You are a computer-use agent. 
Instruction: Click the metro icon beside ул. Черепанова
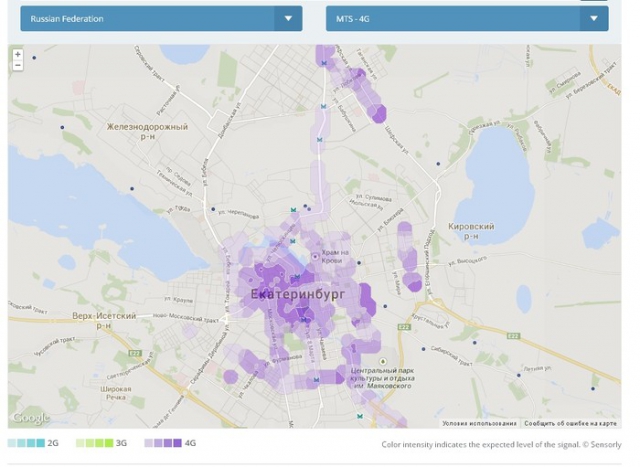293,210
